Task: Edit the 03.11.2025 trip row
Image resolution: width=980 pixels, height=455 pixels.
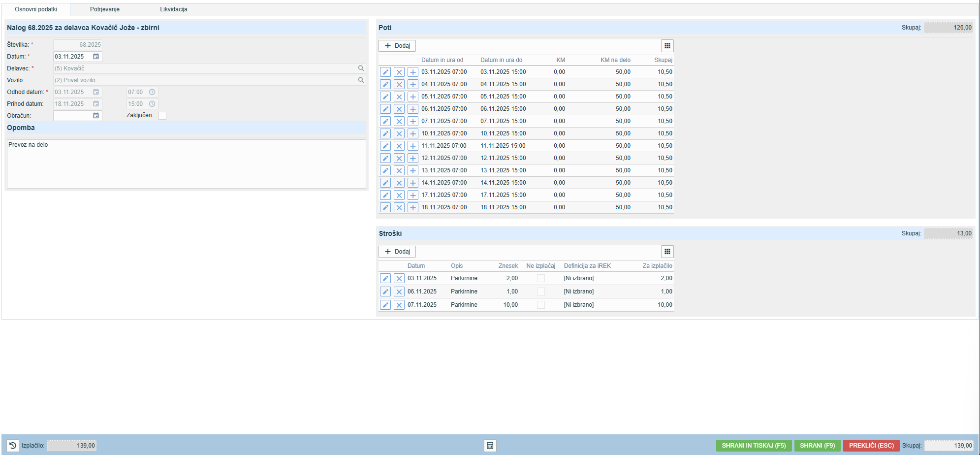Action: pos(385,72)
